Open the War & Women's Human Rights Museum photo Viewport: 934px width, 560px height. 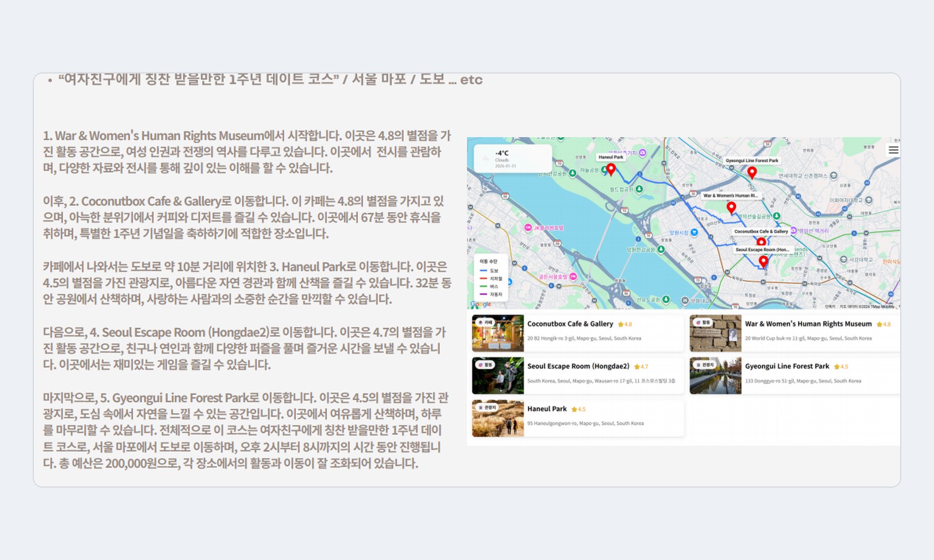716,334
